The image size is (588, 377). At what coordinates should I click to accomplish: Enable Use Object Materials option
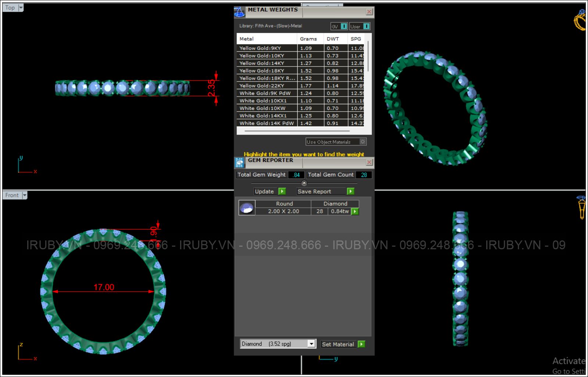363,142
